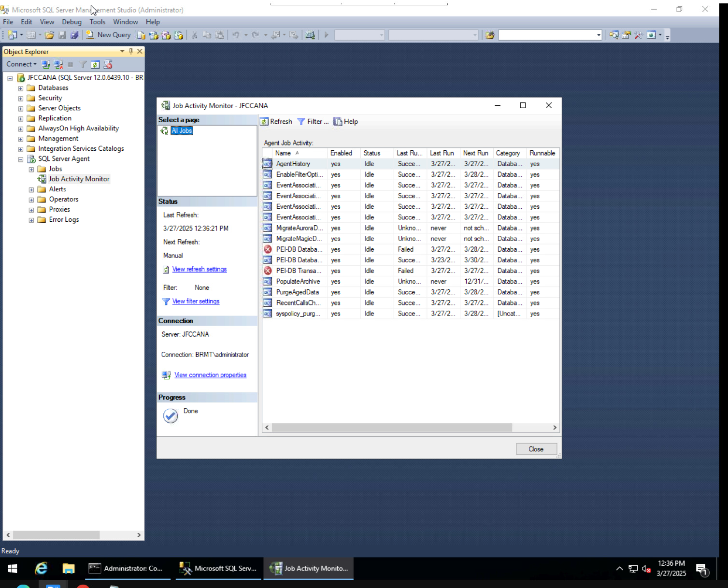Click the red-marked script icon in Object Explorer toolbar
Viewport: 728px width, 588px height.
(x=108, y=64)
